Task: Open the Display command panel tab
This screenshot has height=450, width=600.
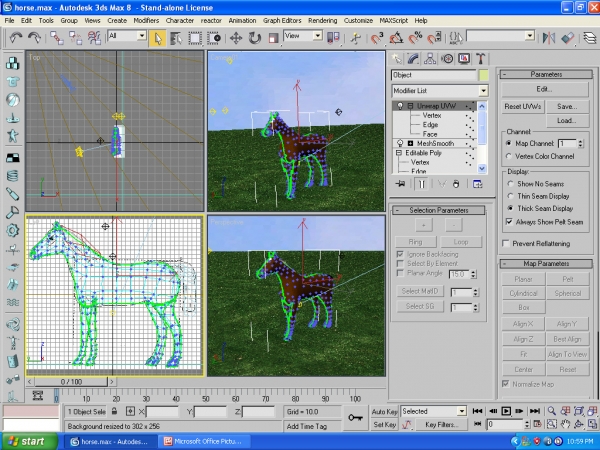Action: pyautogui.click(x=464, y=59)
